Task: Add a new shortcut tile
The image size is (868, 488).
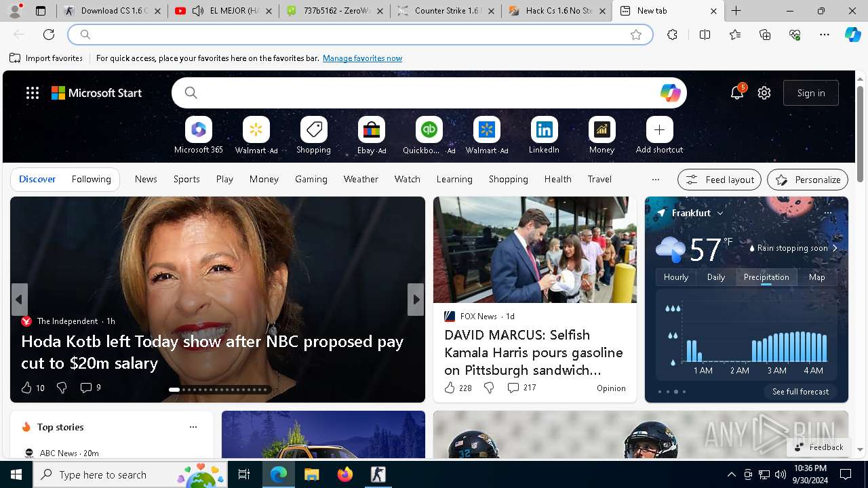Action: click(x=659, y=136)
